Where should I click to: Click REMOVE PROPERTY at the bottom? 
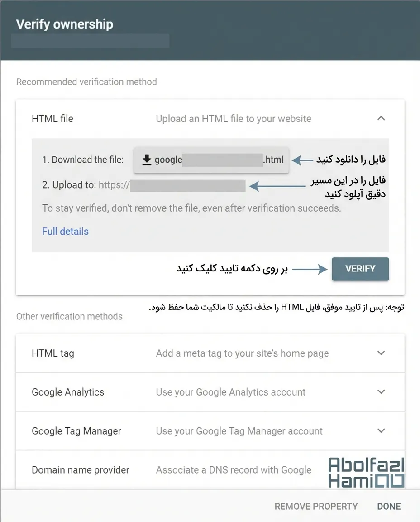(x=316, y=507)
